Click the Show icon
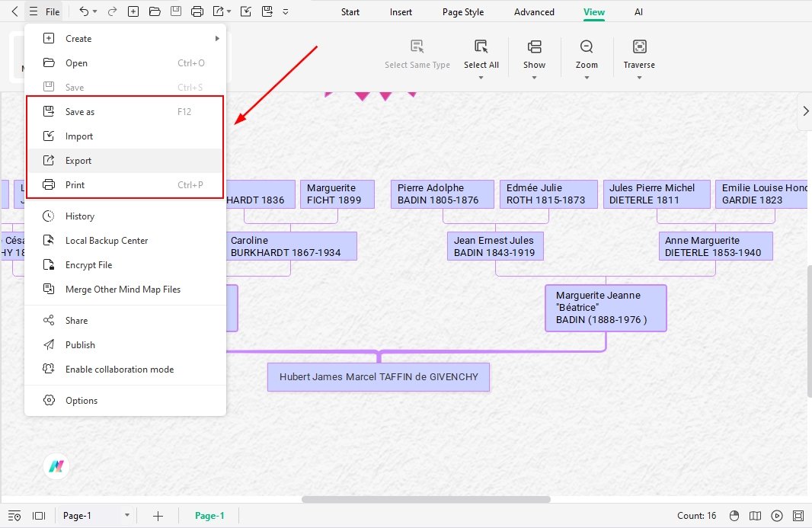This screenshot has height=528, width=812. click(x=535, y=46)
